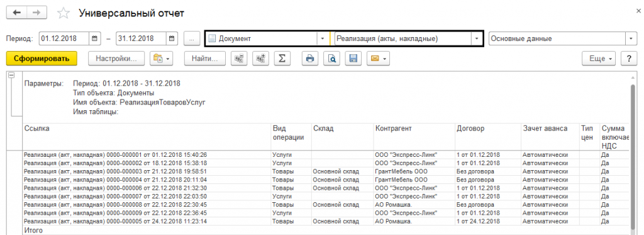
Task: Open calendar for start date 01.12.2018
Action: pos(94,38)
